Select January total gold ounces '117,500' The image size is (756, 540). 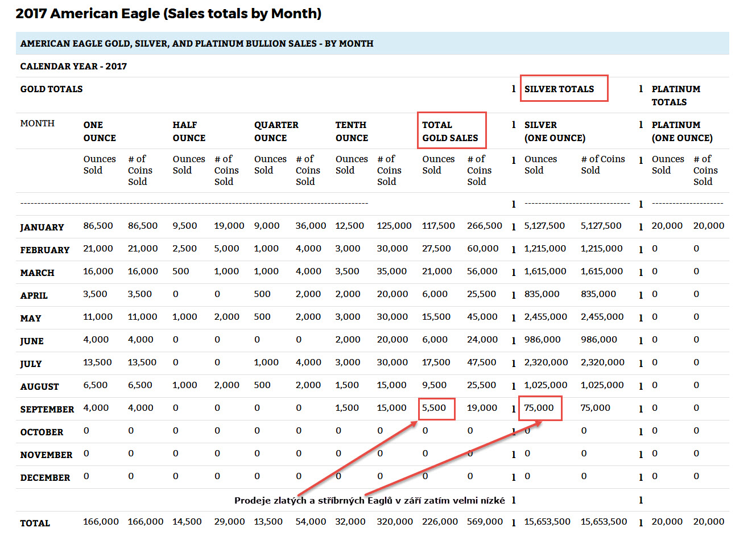point(438,226)
